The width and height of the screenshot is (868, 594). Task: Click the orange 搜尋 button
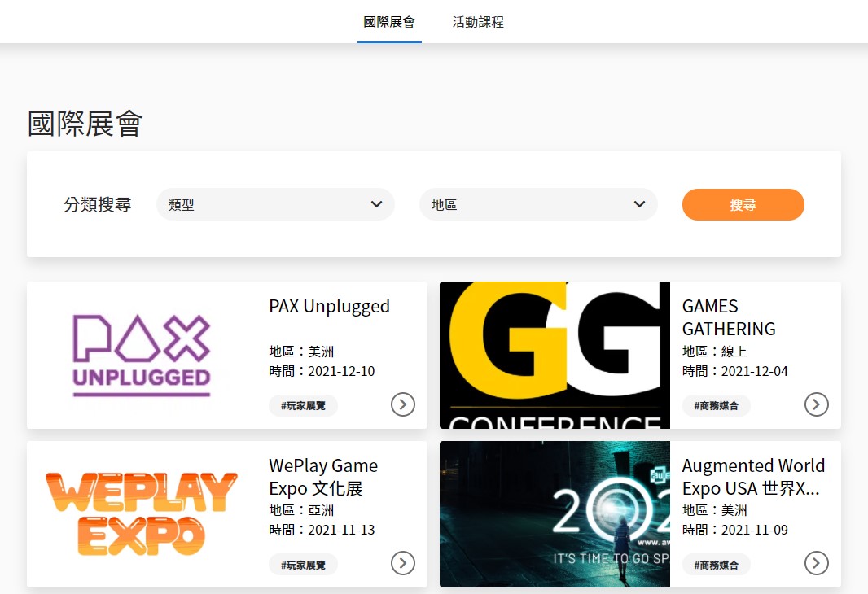(743, 204)
